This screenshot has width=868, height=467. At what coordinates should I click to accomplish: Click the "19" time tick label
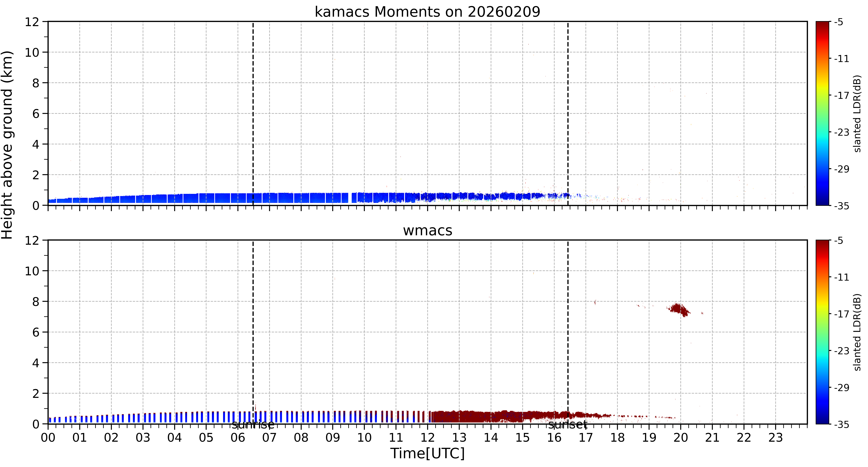649,438
